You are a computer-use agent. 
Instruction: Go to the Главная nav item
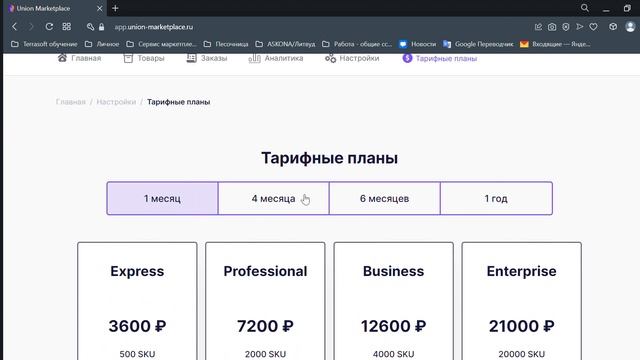click(x=79, y=58)
